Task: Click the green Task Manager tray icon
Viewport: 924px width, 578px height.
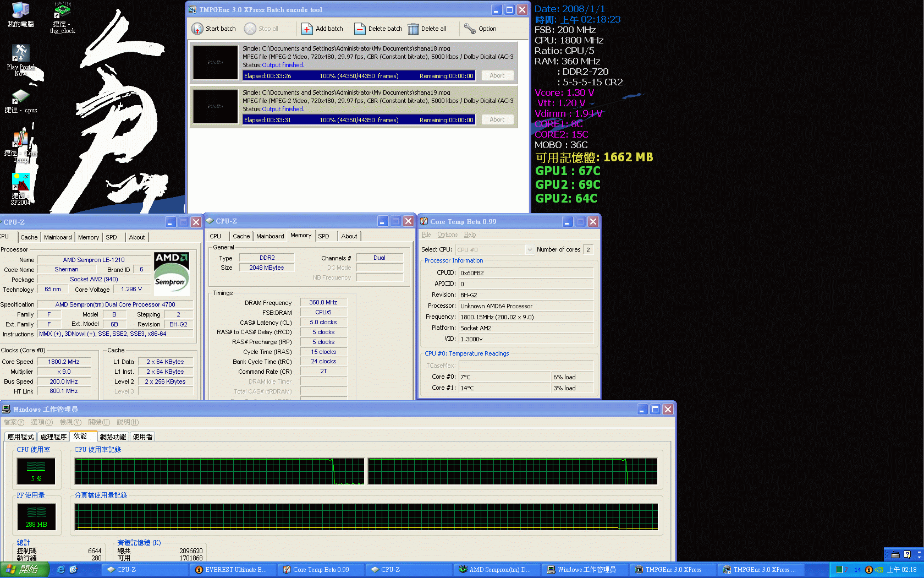Action: 839,570
